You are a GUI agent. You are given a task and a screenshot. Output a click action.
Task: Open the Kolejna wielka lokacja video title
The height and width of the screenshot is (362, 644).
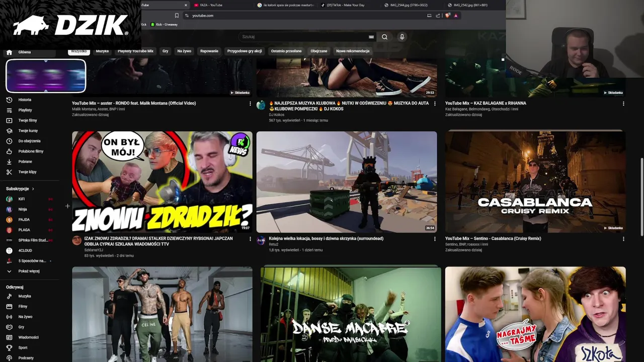pyautogui.click(x=326, y=239)
